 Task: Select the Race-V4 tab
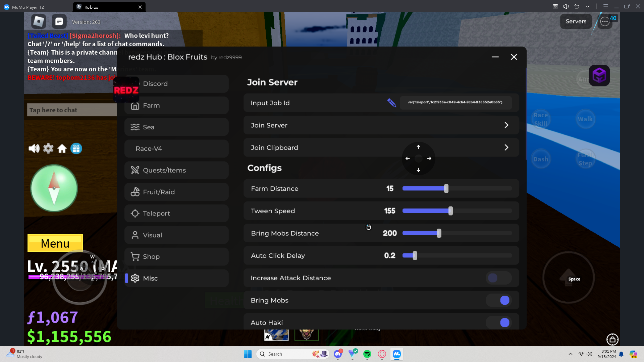click(x=176, y=148)
